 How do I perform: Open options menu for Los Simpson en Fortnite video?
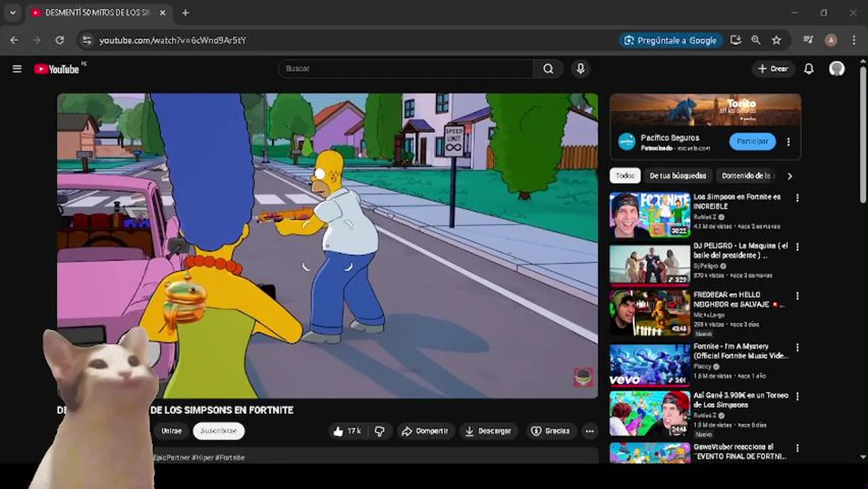797,198
